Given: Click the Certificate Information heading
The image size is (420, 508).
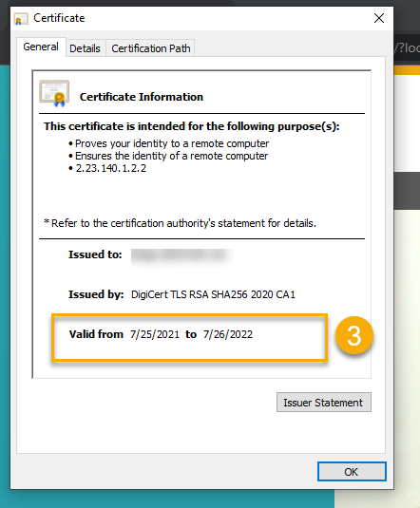Looking at the screenshot, I should point(142,97).
